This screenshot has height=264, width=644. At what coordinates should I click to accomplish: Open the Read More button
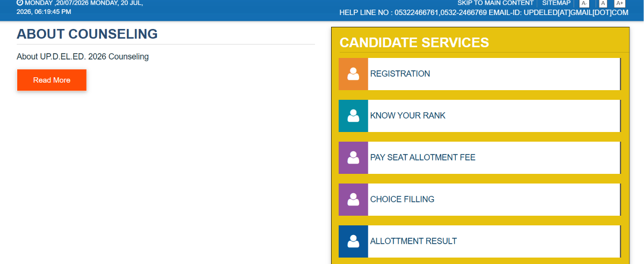coord(52,80)
